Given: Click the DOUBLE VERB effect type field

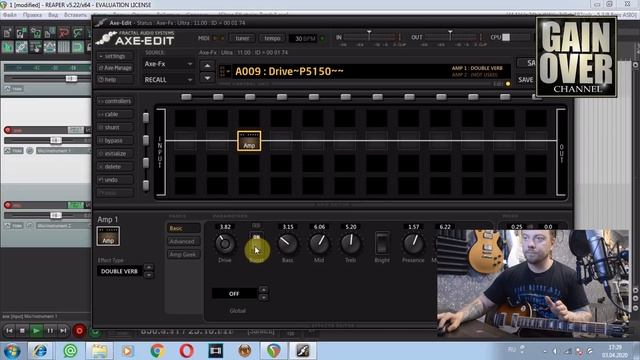Looking at the screenshot, I should (x=120, y=271).
